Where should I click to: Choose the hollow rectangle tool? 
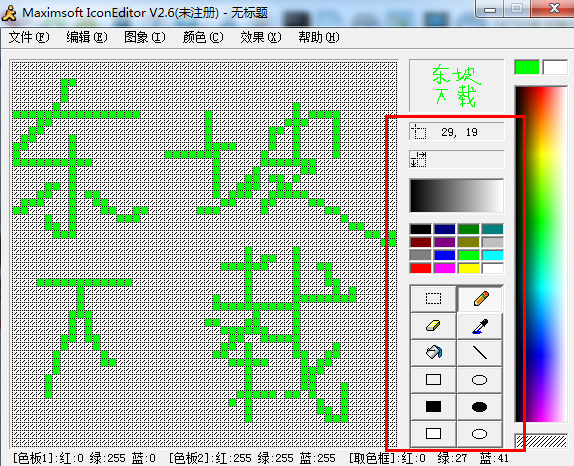pyautogui.click(x=433, y=380)
